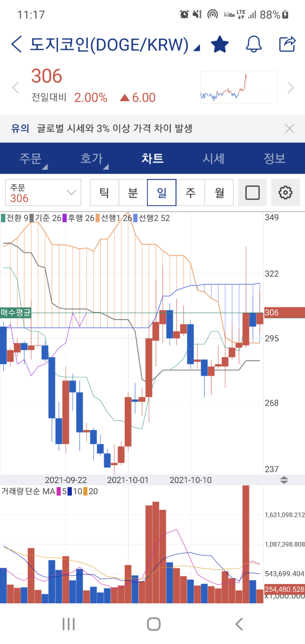The width and height of the screenshot is (305, 644).
Task: Tap the current price 306 axis tag
Action: tap(284, 313)
